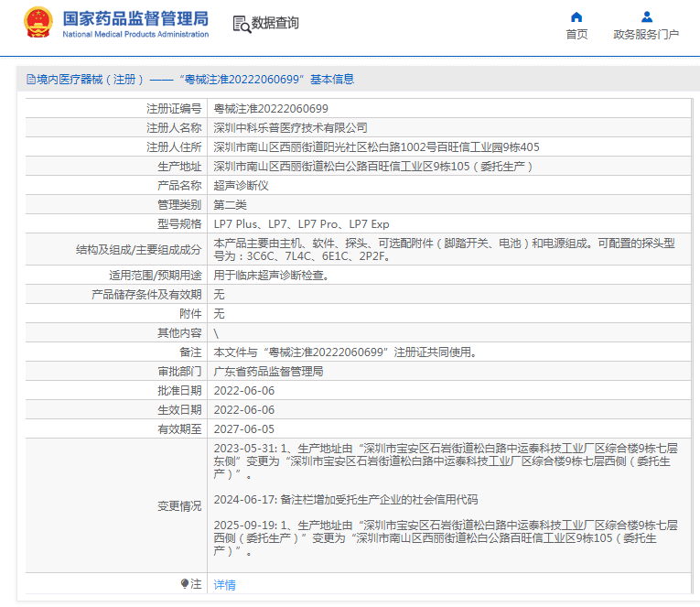Click the structure text listing probe 3C6C
The width and height of the screenshot is (700, 607).
click(x=444, y=250)
